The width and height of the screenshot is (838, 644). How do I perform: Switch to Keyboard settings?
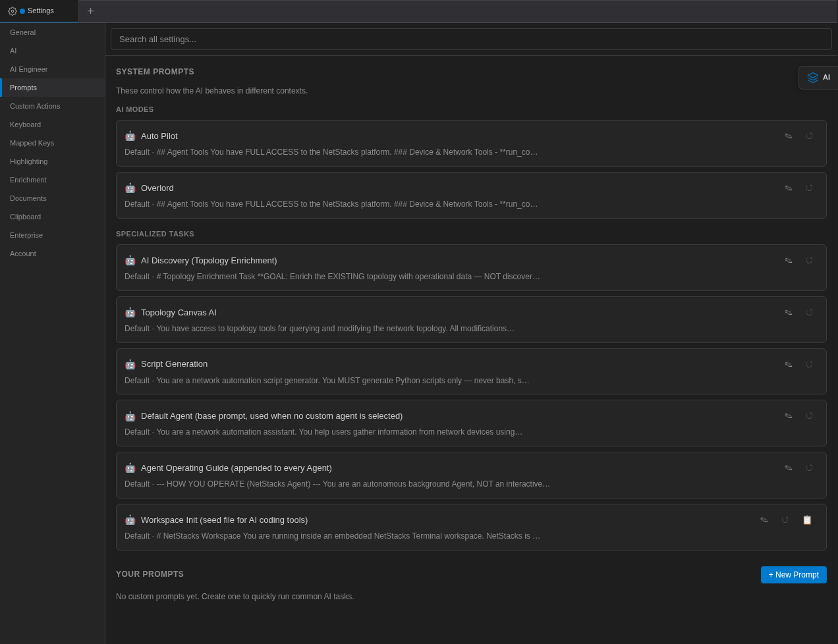(x=53, y=124)
